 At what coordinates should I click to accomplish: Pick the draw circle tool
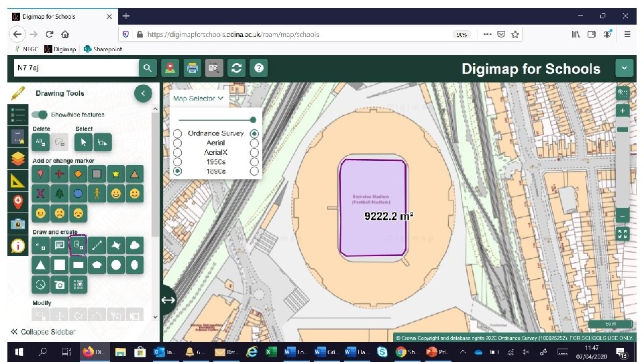pyautogui.click(x=116, y=265)
